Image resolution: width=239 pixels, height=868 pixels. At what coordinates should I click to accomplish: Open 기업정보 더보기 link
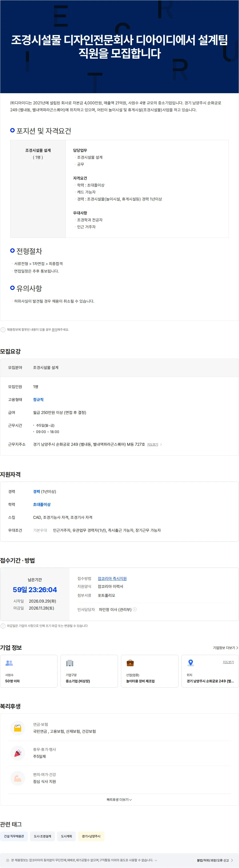(226, 648)
